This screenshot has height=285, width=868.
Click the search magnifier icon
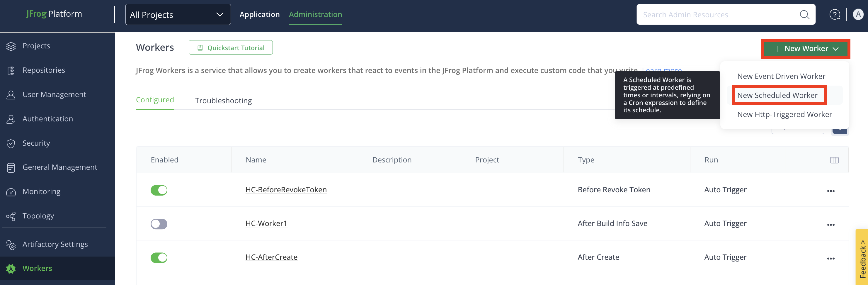(804, 15)
